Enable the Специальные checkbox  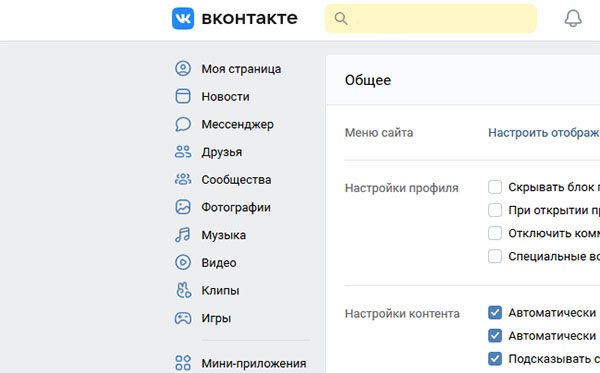(x=495, y=256)
